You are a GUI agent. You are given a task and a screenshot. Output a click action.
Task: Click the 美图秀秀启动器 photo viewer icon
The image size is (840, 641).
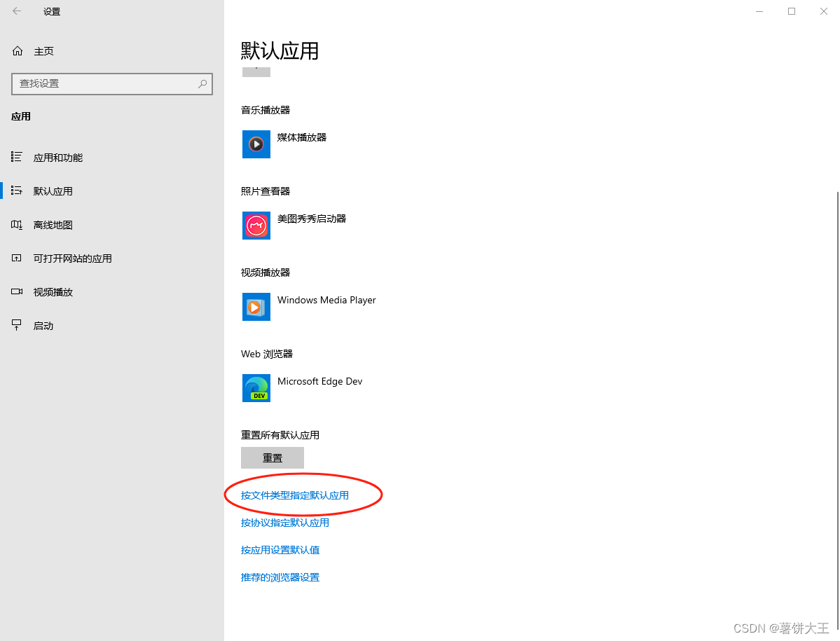tap(256, 225)
